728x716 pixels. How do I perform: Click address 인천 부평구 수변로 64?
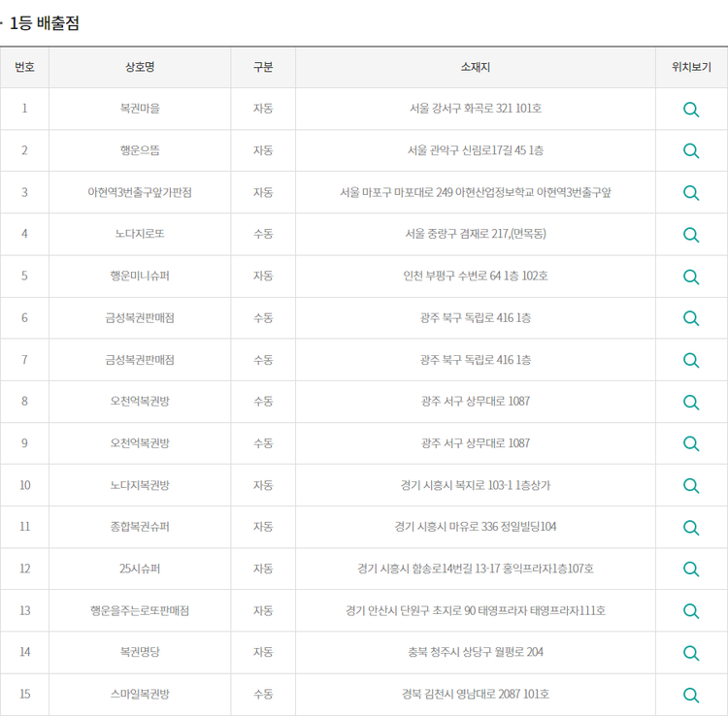(x=451, y=277)
